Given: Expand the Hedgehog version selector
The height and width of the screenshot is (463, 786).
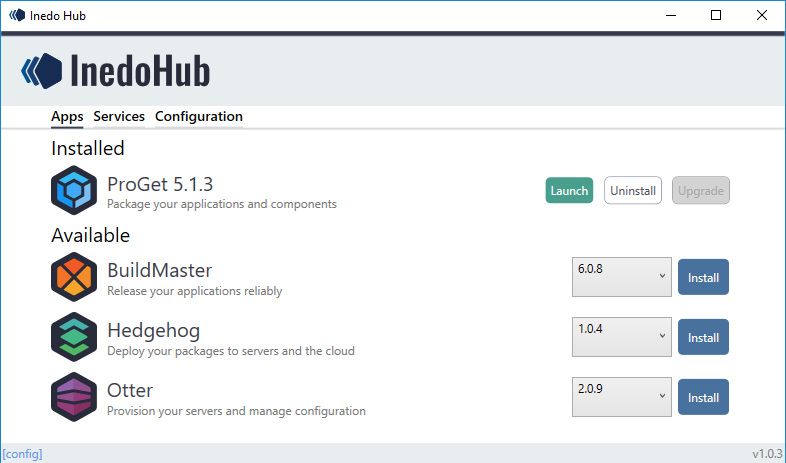Looking at the screenshot, I should click(x=621, y=337).
